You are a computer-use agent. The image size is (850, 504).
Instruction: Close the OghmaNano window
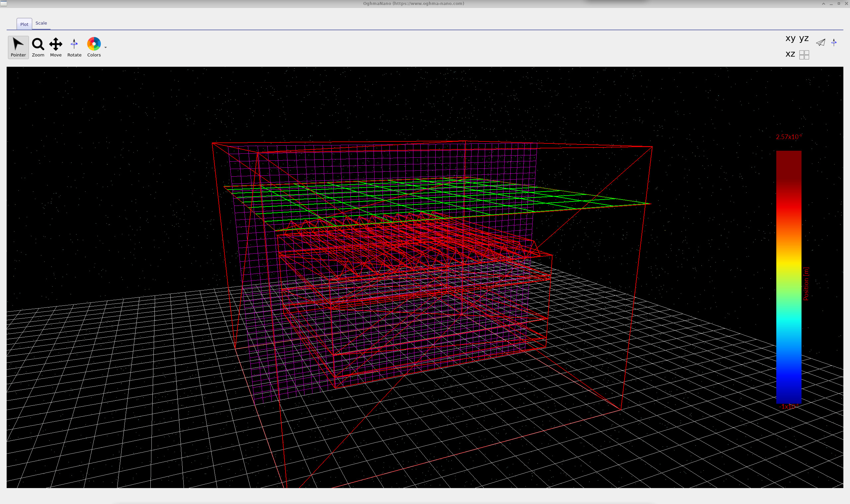click(x=846, y=4)
